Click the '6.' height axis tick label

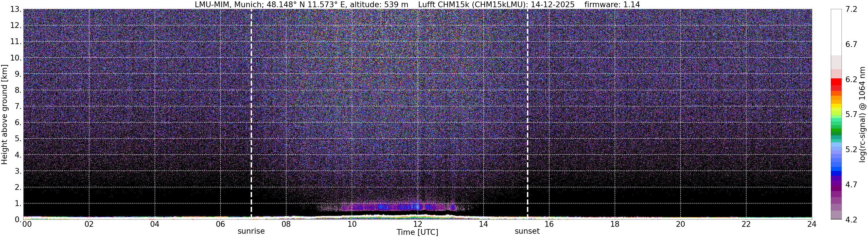click(18, 123)
